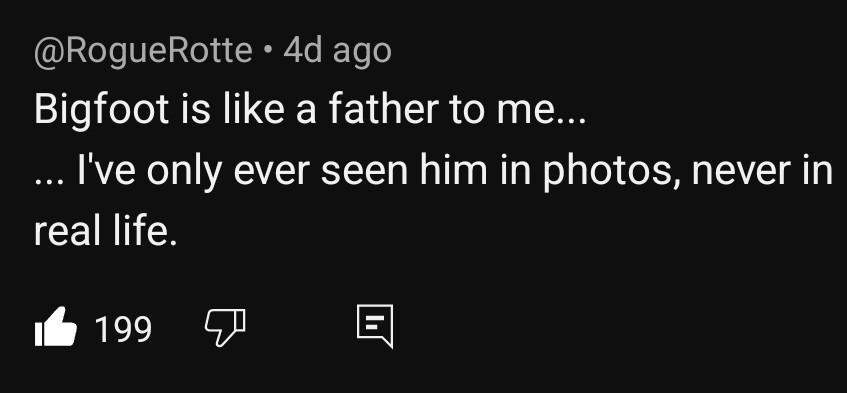The height and width of the screenshot is (393, 847).
Task: Toggle the thumbs-down dislike state
Action: click(225, 327)
